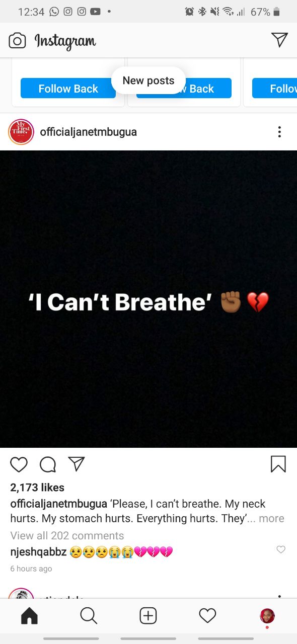The height and width of the screenshot is (644, 297).
Task: Tap the comment bubble icon under the post
Action: pos(48,464)
